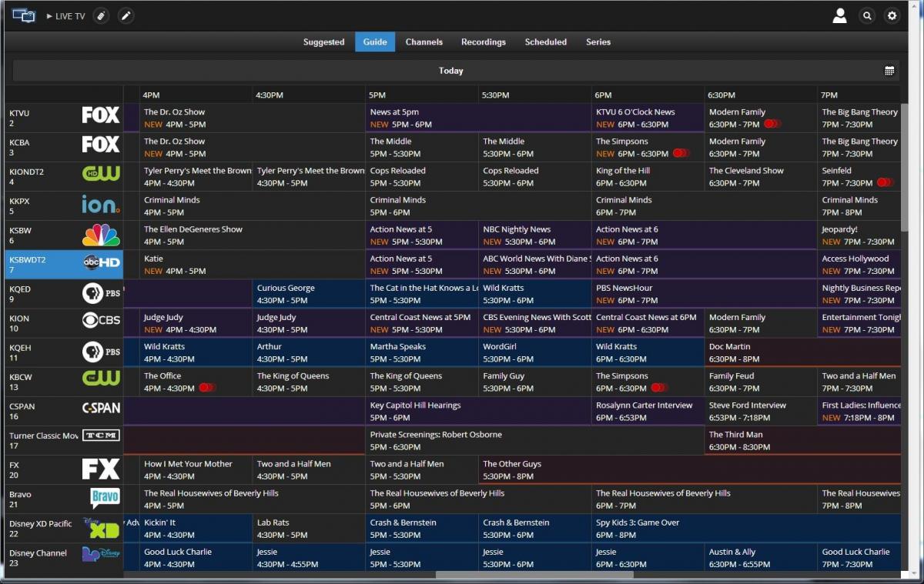Click the Today date header bar

455,71
